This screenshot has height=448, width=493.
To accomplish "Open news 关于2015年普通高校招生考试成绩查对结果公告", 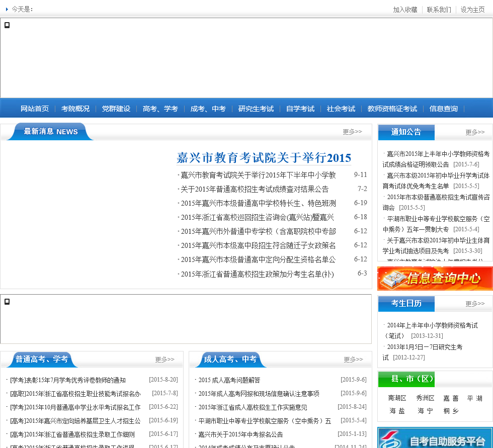I will (x=255, y=189).
